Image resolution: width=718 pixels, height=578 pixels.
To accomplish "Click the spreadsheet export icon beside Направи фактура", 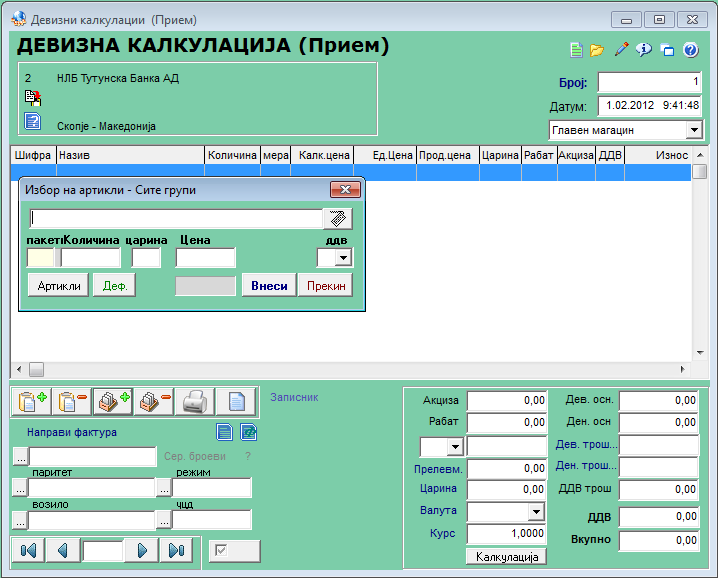I will tap(249, 432).
